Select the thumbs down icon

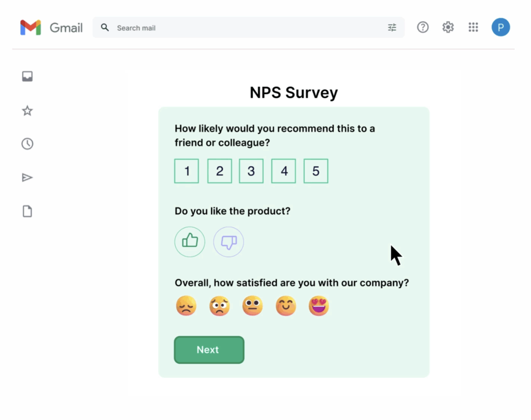pos(229,242)
